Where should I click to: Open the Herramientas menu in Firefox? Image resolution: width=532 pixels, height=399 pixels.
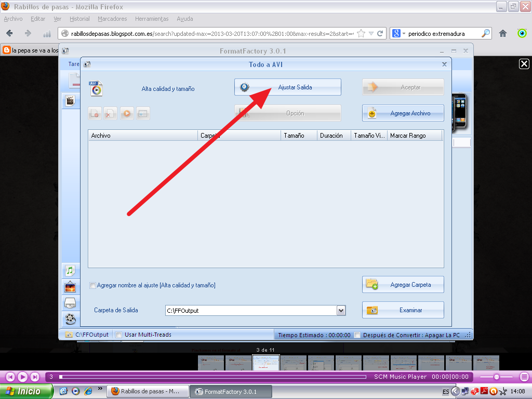click(151, 19)
